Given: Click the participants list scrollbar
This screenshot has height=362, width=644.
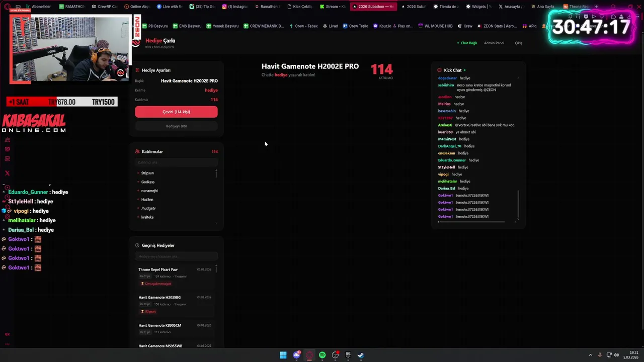Looking at the screenshot, I should 216,173.
